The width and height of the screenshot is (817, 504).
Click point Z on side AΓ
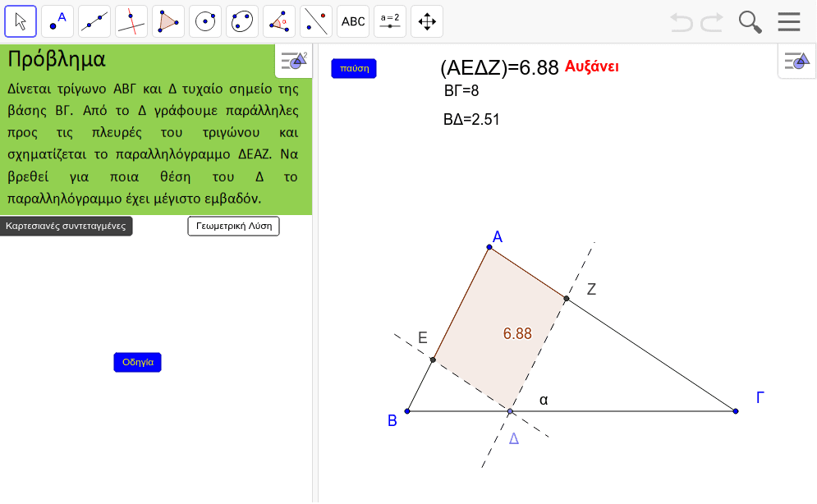coord(567,299)
